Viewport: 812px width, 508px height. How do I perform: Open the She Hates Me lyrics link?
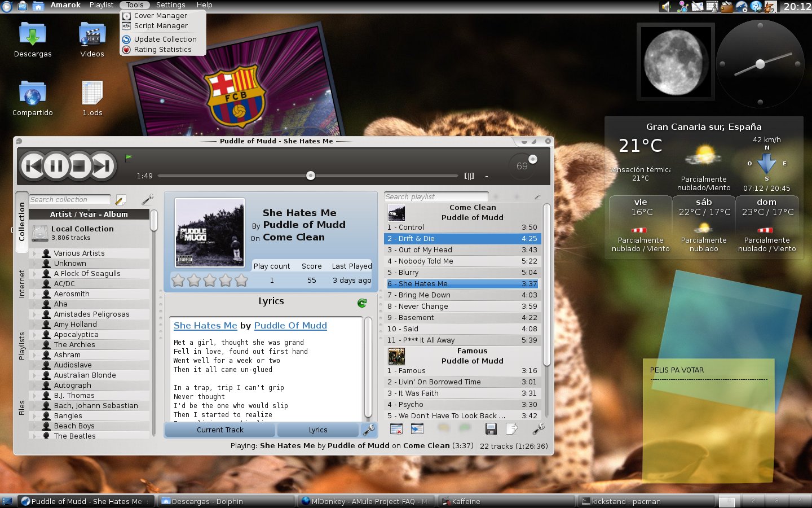pos(205,326)
